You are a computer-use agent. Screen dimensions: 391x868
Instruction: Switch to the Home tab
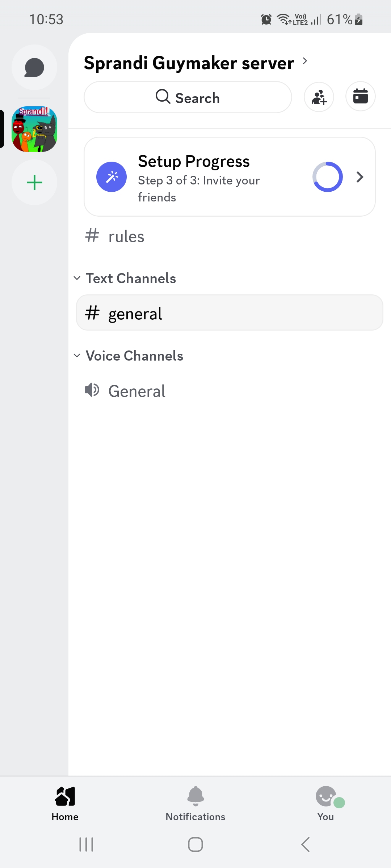65,802
